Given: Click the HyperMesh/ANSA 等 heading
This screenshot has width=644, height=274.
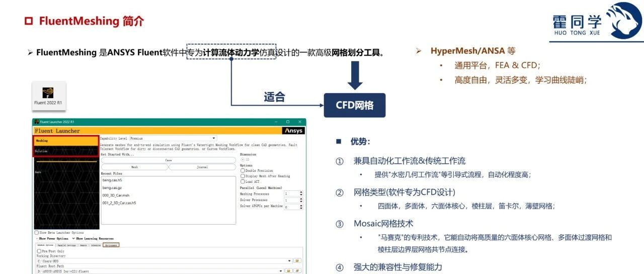Looking at the screenshot, I should (473, 51).
